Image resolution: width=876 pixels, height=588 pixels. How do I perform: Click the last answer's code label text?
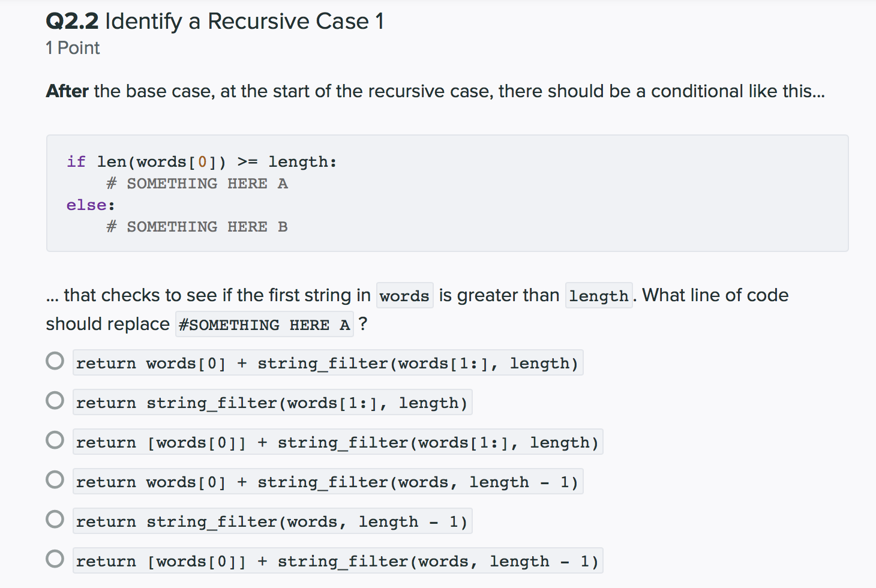point(338,561)
